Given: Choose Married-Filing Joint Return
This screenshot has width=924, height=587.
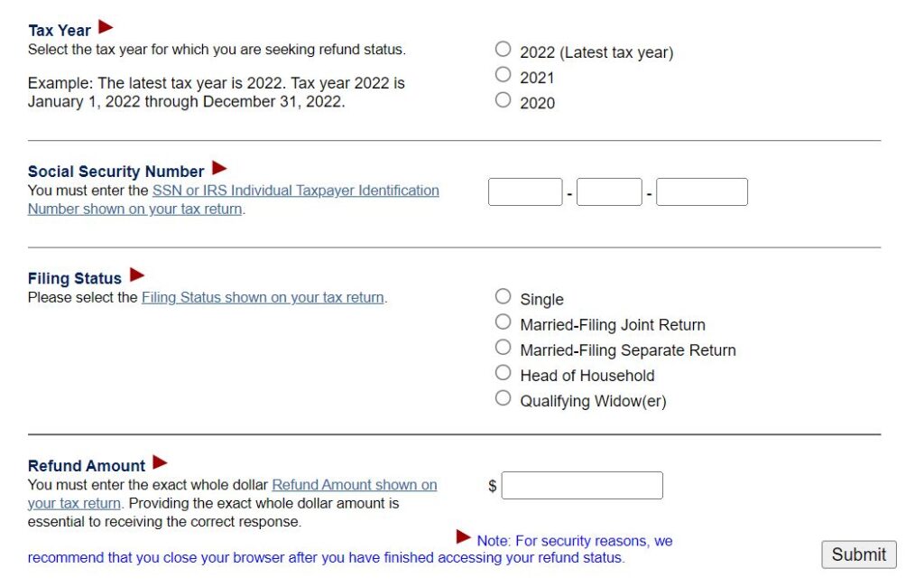Looking at the screenshot, I should point(503,321).
